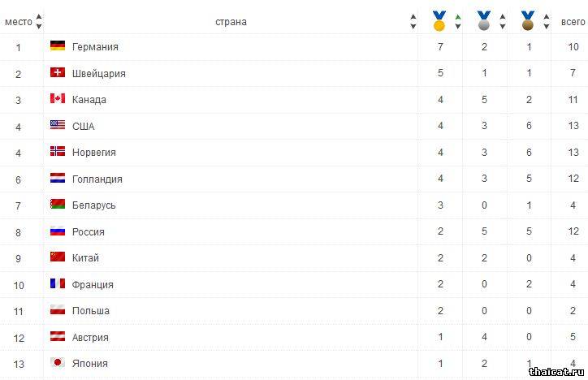Screen dimensions: 588x380
Task: Click the USA flag icon
Action: [x=57, y=126]
